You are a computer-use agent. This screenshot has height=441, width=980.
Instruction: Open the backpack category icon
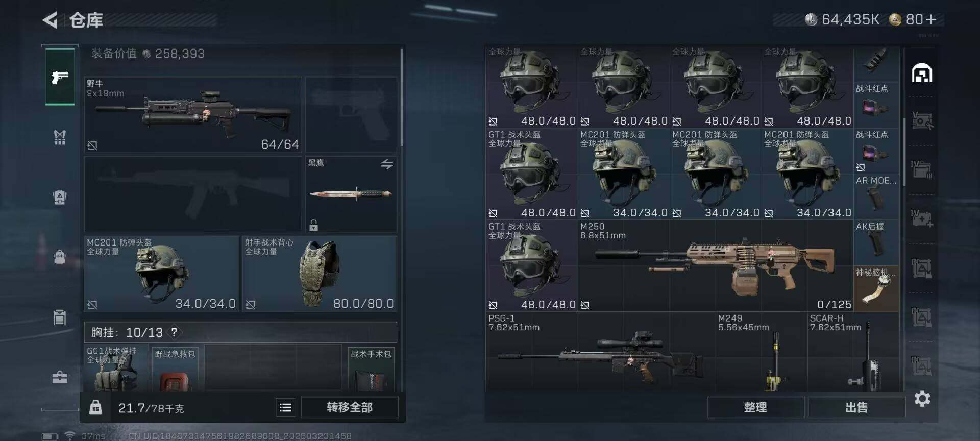(x=60, y=257)
